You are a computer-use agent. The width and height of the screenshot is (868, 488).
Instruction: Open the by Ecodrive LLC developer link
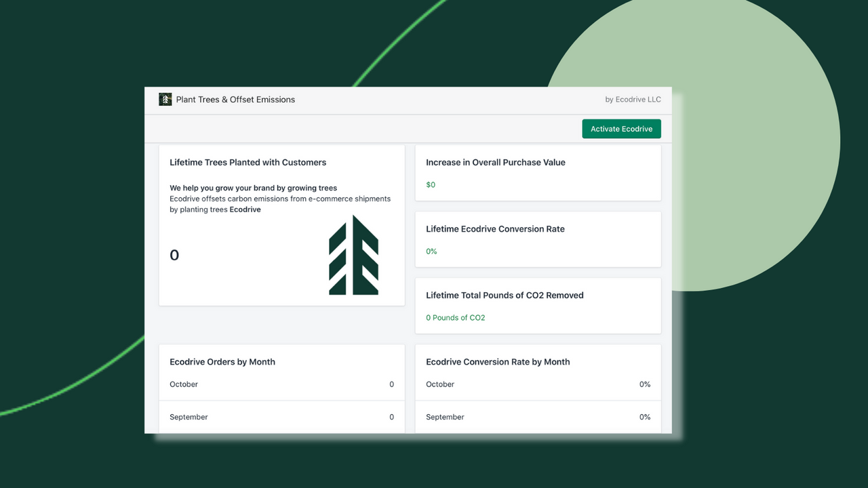click(633, 99)
